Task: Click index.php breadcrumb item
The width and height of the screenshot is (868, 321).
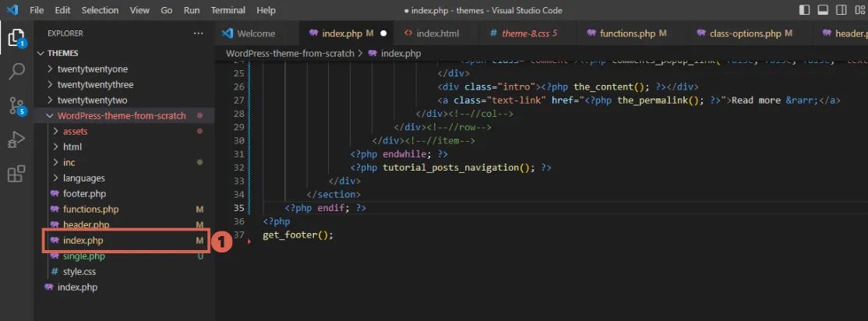Action: (x=401, y=54)
